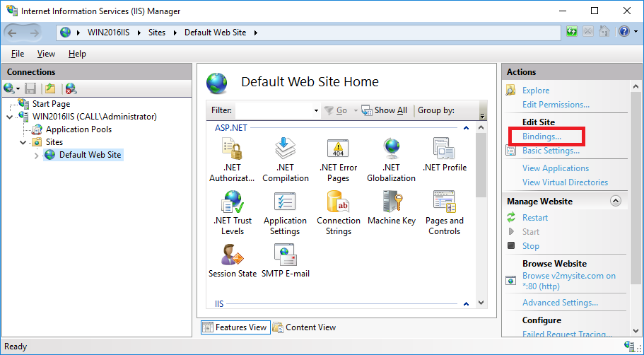Click into the Filter text field

274,110
